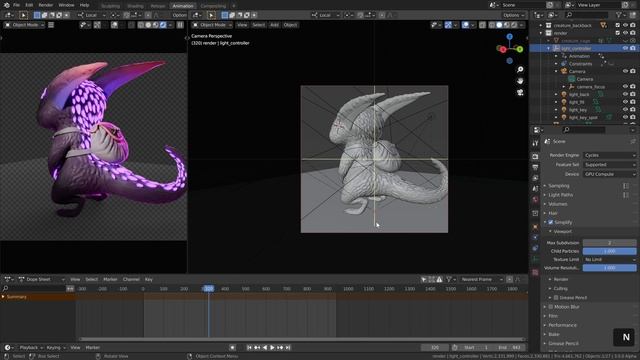Open the camera viewport View menu
Viewport: 640px width, 360px height.
(x=242, y=25)
